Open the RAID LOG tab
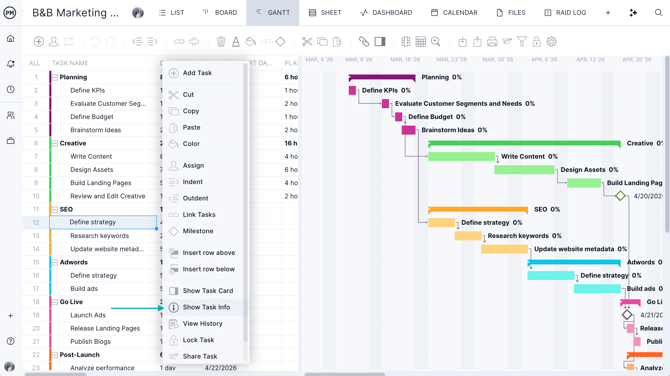 [565, 13]
